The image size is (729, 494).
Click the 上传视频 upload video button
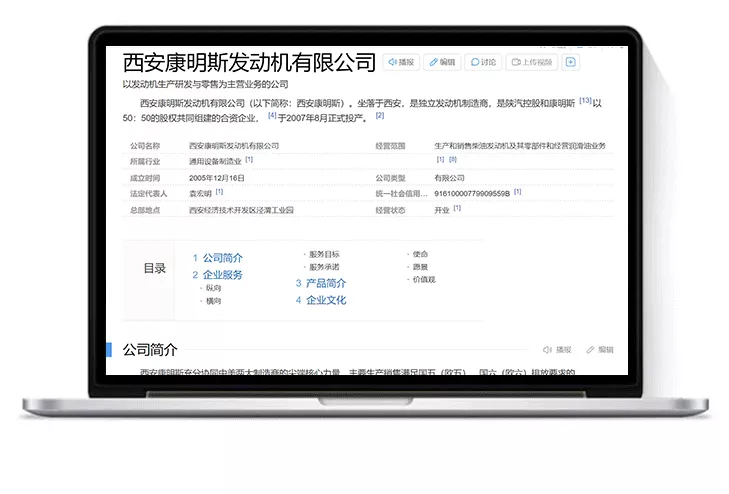click(x=531, y=62)
